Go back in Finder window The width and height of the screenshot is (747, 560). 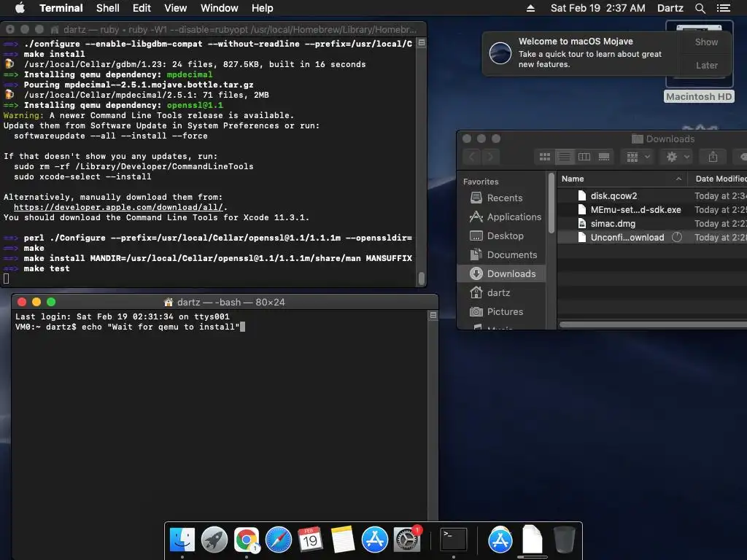(x=472, y=157)
